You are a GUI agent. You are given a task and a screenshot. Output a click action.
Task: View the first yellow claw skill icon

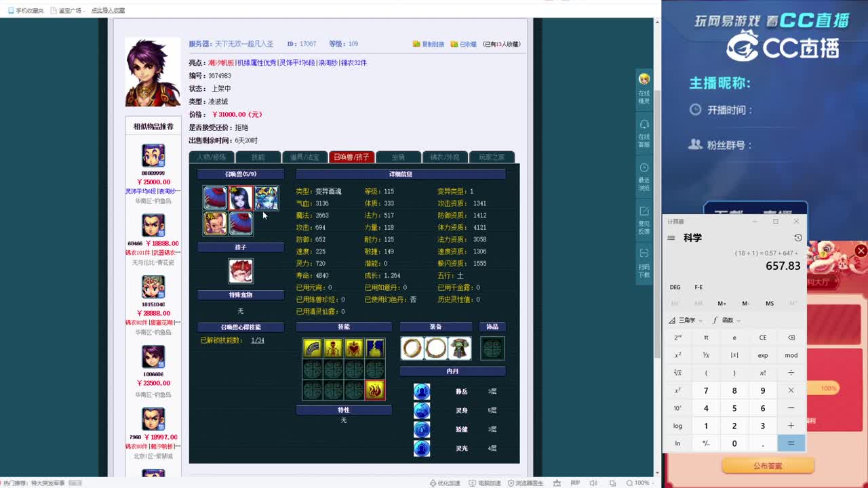(x=312, y=348)
